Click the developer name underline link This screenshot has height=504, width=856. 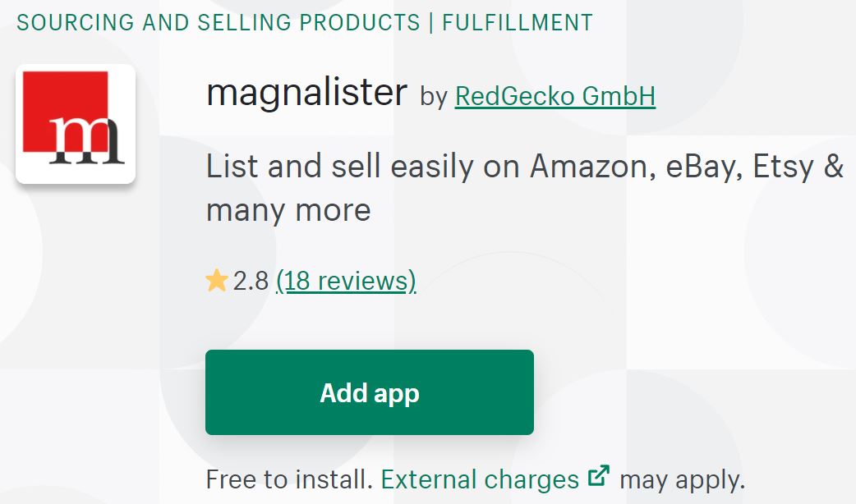(555, 95)
